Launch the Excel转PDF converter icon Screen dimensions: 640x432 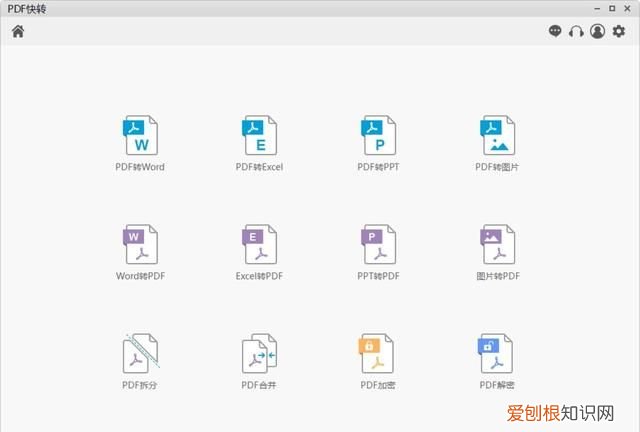pyautogui.click(x=260, y=244)
